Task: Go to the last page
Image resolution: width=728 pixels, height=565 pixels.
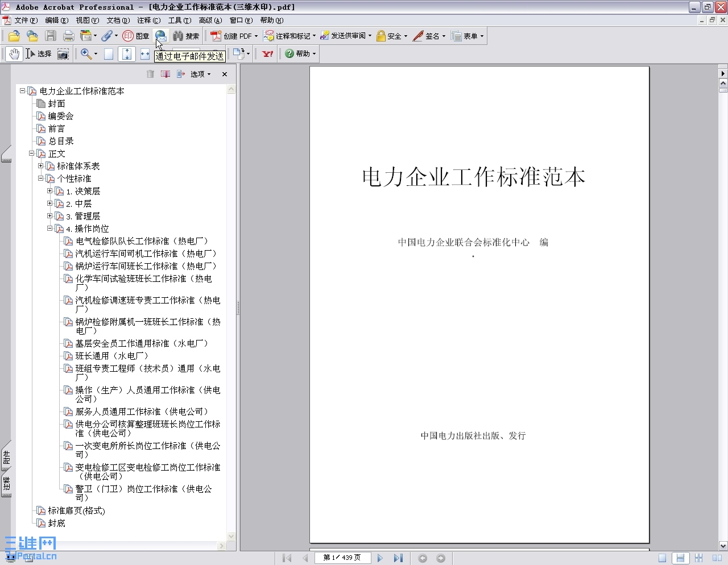Action: click(x=398, y=558)
